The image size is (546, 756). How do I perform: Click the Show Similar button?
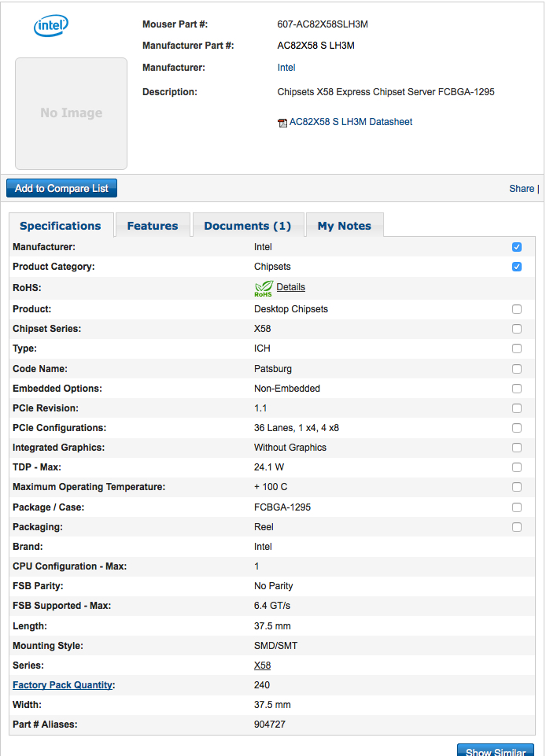tap(496, 750)
